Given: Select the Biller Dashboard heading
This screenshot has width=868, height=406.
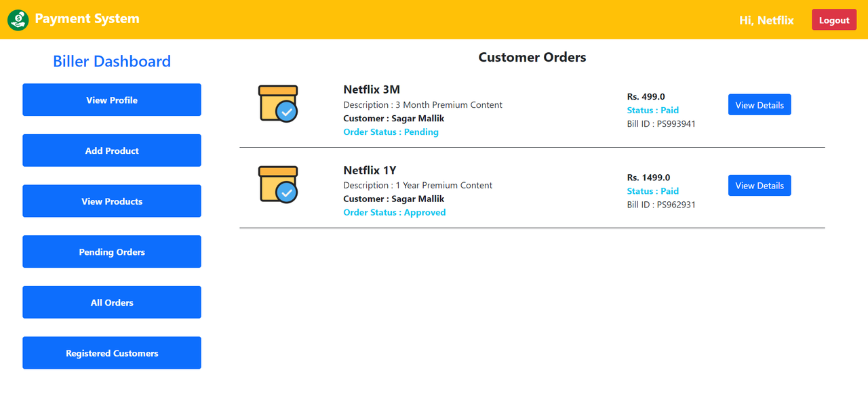Looking at the screenshot, I should pyautogui.click(x=112, y=61).
